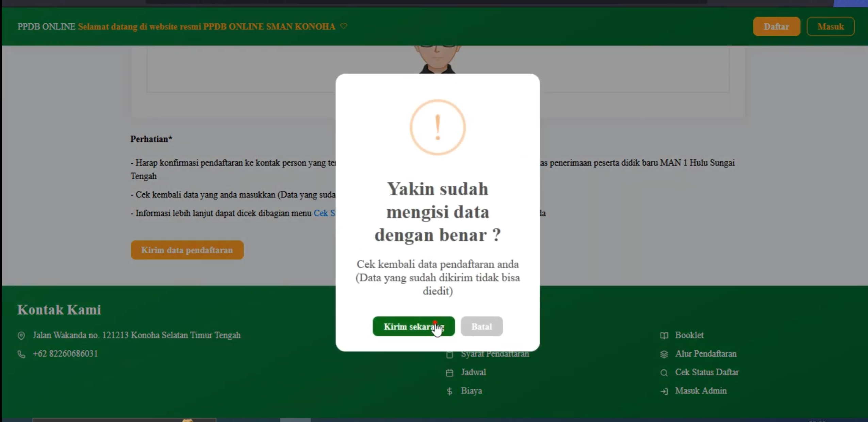Click the location pin icon
Viewport: 868px width, 422px height.
point(21,336)
